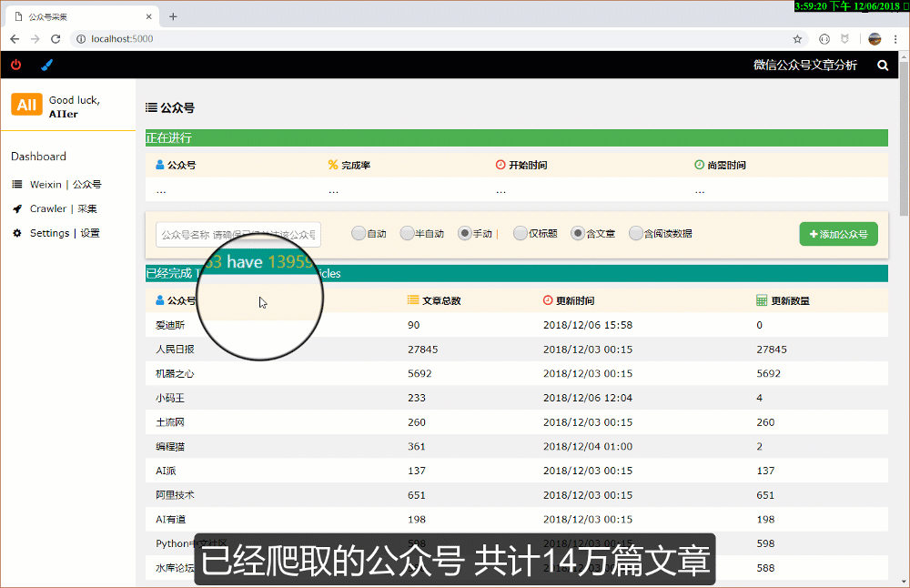Click the 人民日报 account row name

(175, 349)
